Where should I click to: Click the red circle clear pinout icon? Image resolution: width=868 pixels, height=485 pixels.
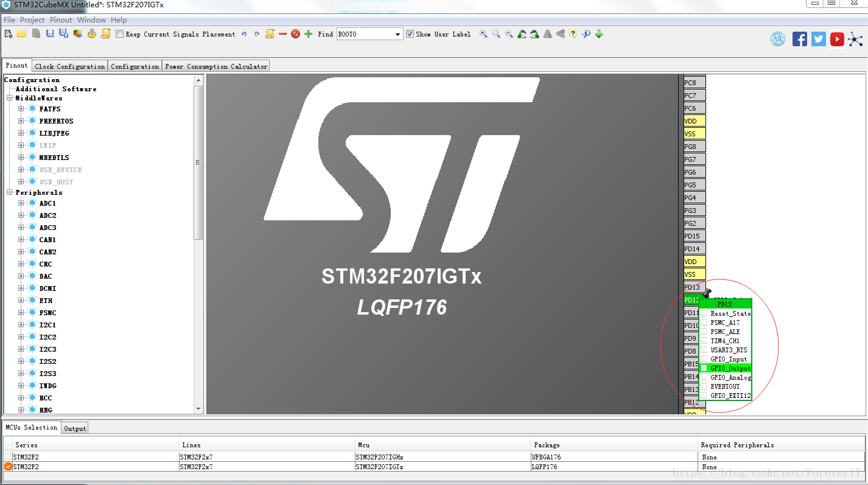[295, 34]
